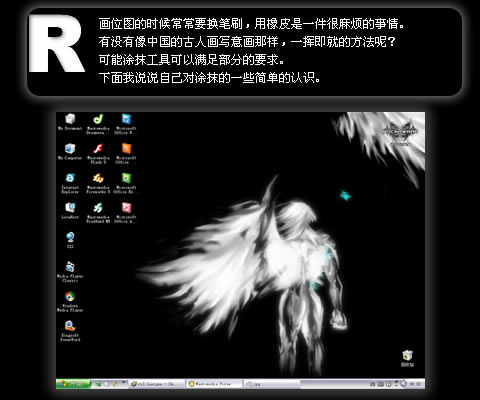Select the Recycle Bin desktop icon
The width and height of the screenshot is (480, 400).
pyautogui.click(x=407, y=358)
